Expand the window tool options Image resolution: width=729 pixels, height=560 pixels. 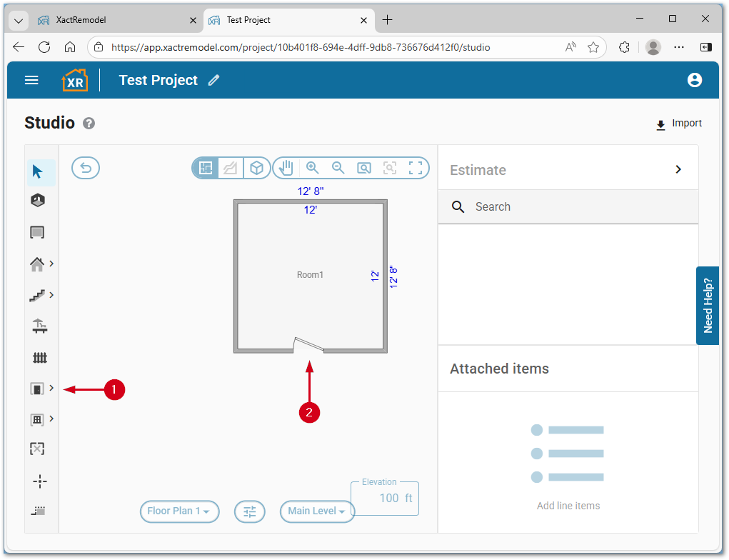[51, 419]
